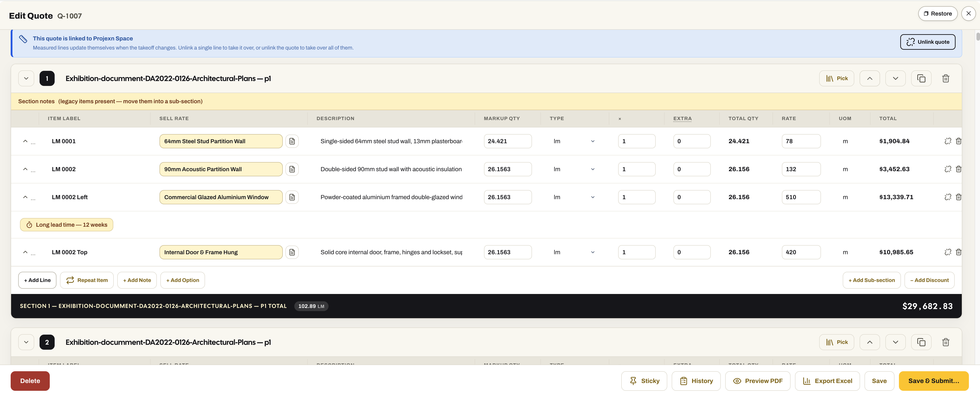The height and width of the screenshot is (393, 980).
Task: Unlink the LM 0002 Top line
Action: pyautogui.click(x=948, y=252)
